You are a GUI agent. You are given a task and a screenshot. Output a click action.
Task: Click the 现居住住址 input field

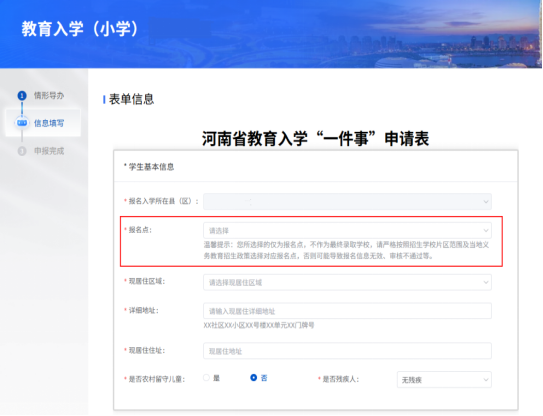coord(347,351)
